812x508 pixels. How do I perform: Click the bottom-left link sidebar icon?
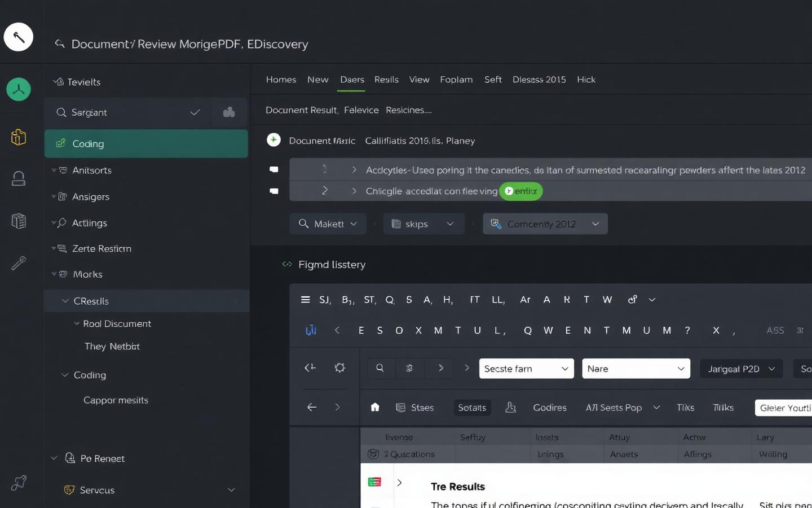tap(19, 483)
